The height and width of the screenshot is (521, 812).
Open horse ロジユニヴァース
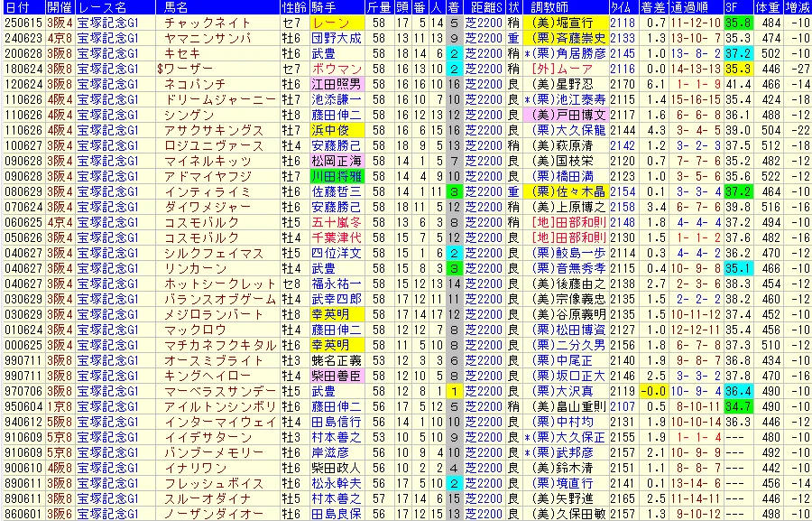[x=214, y=145]
